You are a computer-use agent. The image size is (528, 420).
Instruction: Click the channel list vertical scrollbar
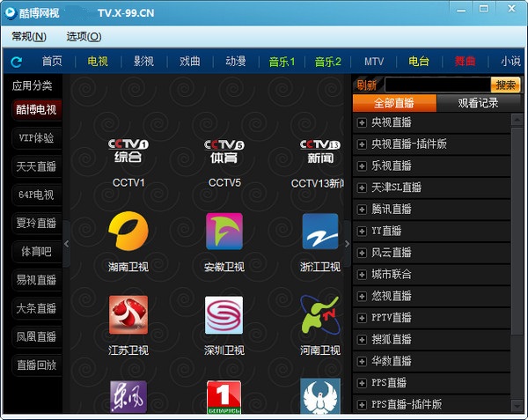click(x=517, y=264)
